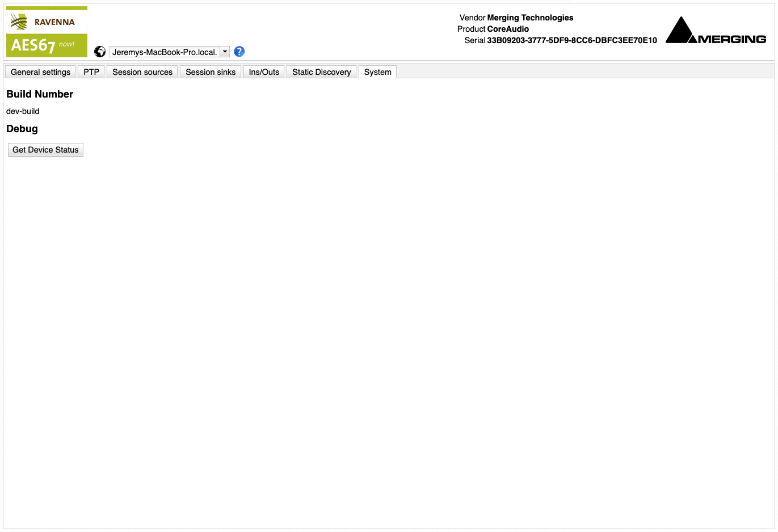Click the Merging Technologies vendor name
778x532 pixels.
(530, 18)
